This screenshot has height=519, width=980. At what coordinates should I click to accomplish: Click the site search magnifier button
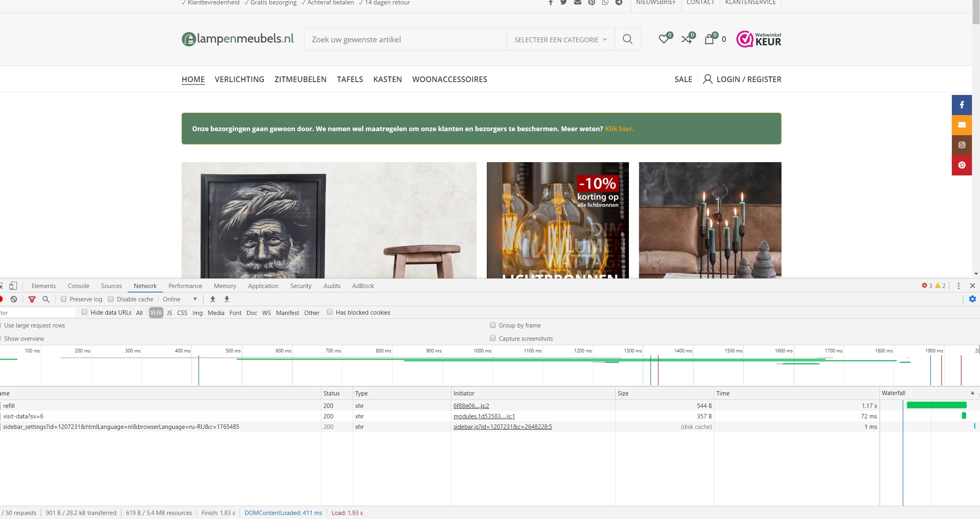click(x=627, y=39)
